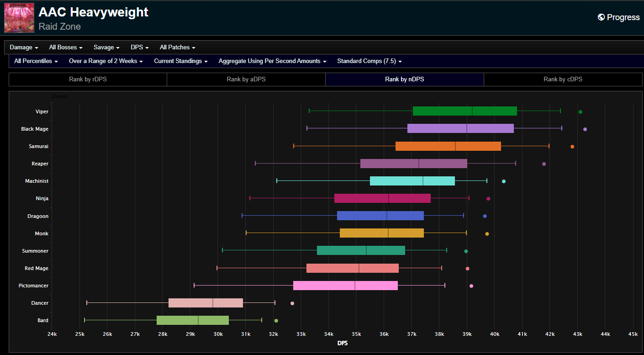Open the All Patches dropdown

coord(178,48)
